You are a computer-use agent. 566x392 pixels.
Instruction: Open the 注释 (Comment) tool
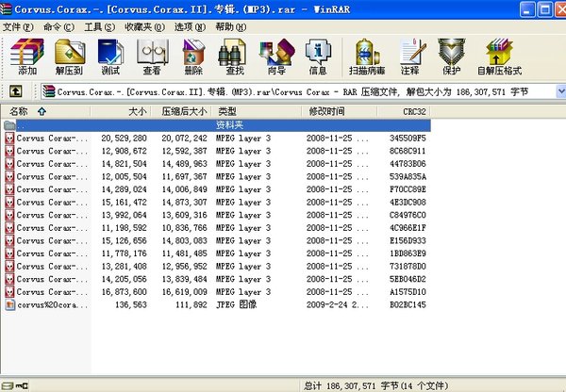[x=411, y=57]
